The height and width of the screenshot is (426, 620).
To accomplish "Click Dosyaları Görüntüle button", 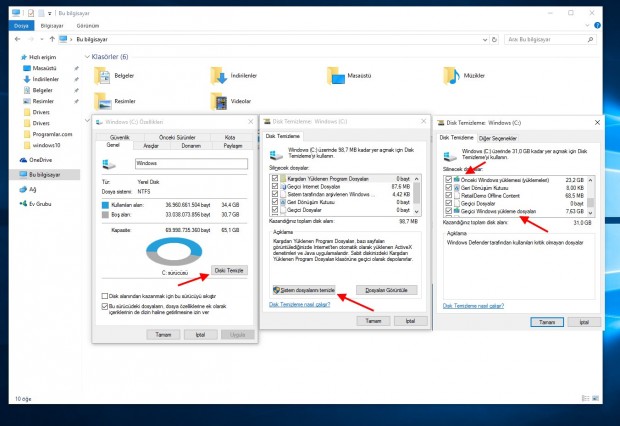I will coord(386,290).
